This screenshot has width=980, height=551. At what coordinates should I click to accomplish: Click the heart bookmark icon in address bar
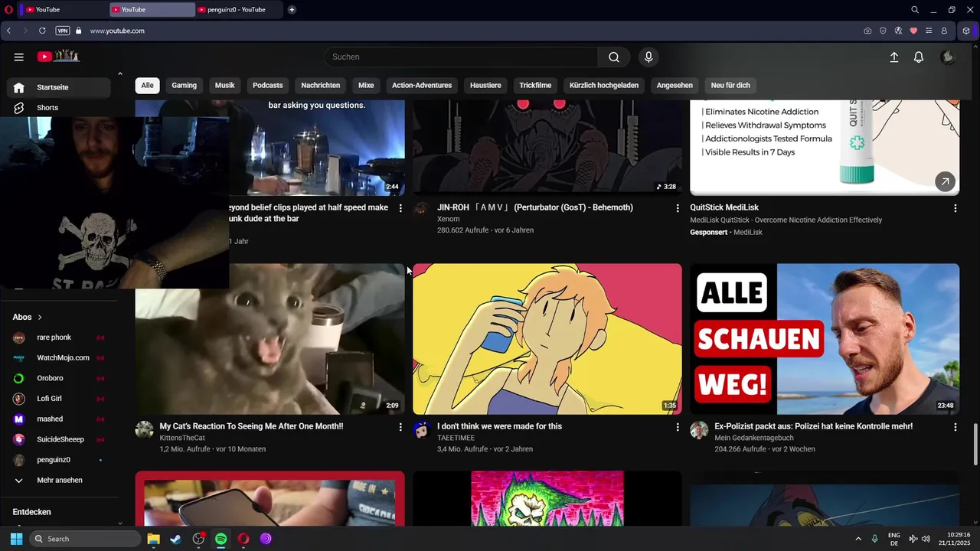click(x=913, y=31)
